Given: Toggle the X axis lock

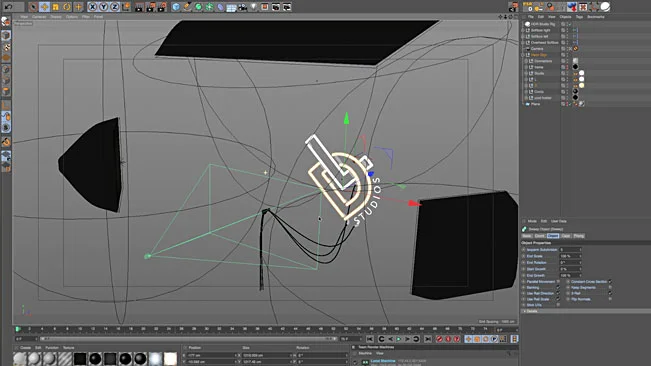Looking at the screenshot, I should point(93,7).
